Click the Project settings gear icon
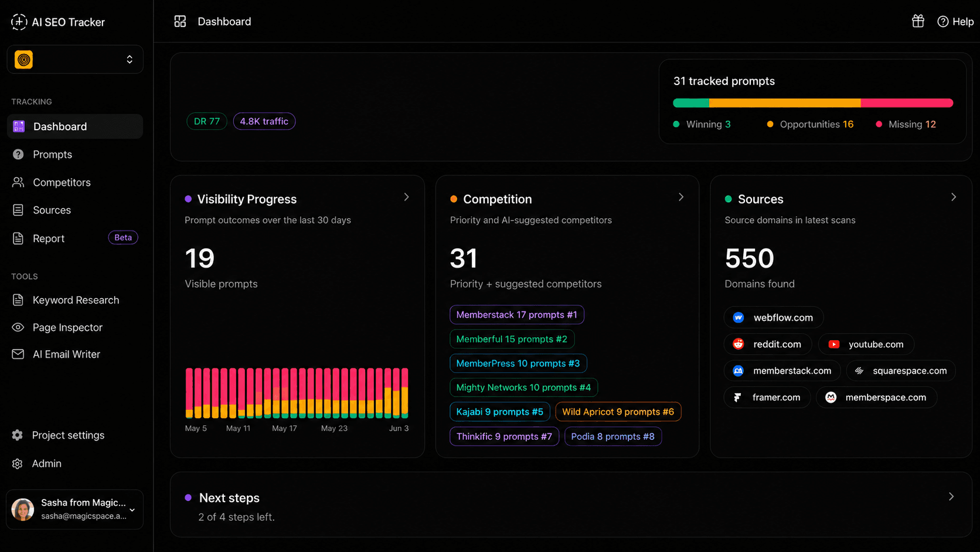Viewport: 980px width, 552px height. pyautogui.click(x=18, y=435)
